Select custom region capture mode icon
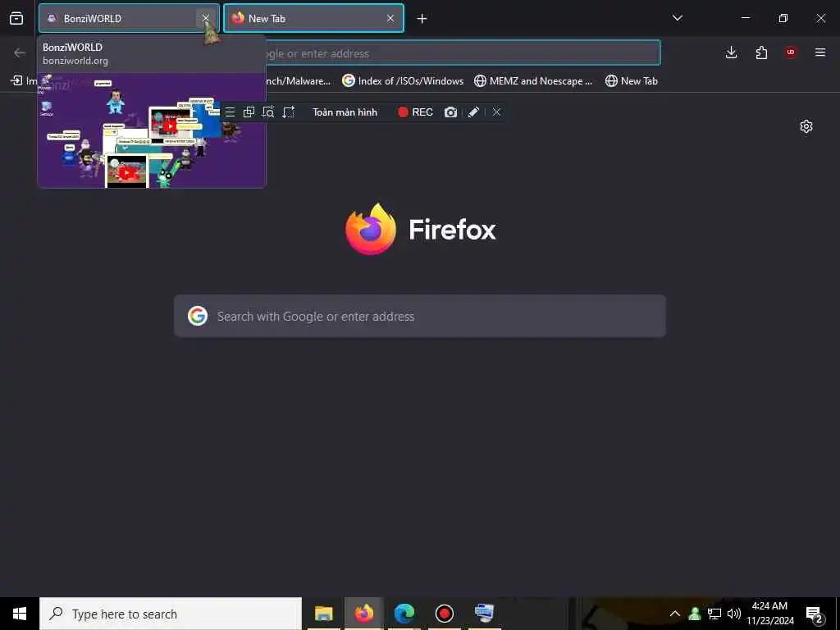This screenshot has width=840, height=630. tap(288, 112)
